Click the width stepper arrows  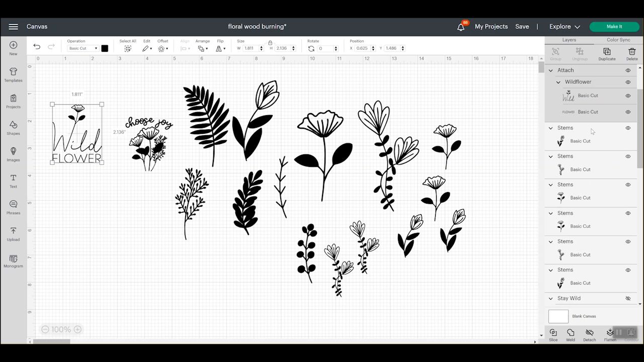click(261, 48)
